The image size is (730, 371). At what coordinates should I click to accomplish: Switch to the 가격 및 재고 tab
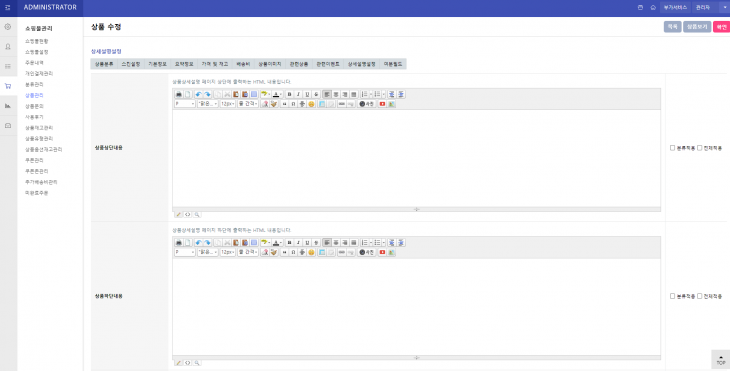tap(215, 64)
